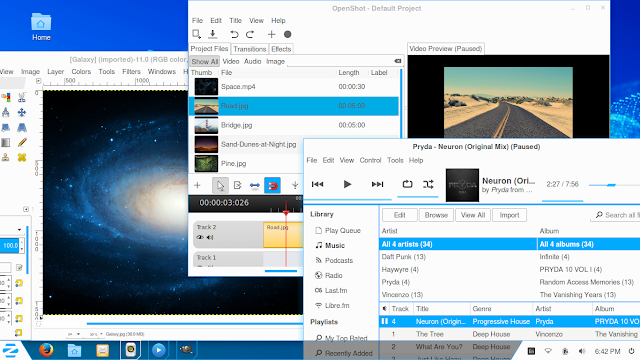Open the Filters menu in GIMP
The image size is (640, 360).
(x=131, y=71)
